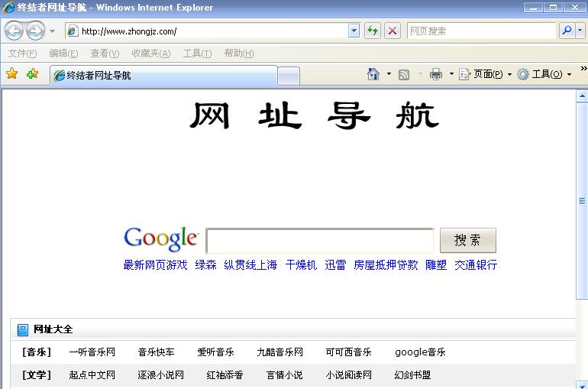Click the vertical scrollbar down arrow

point(582,385)
